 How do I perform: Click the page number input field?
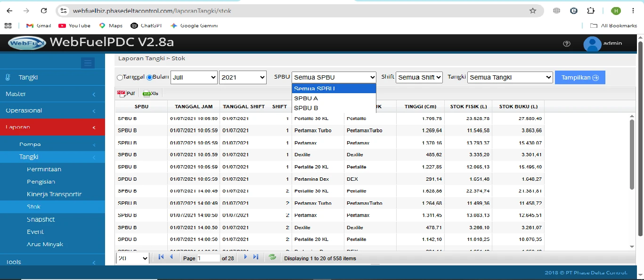coord(209,258)
